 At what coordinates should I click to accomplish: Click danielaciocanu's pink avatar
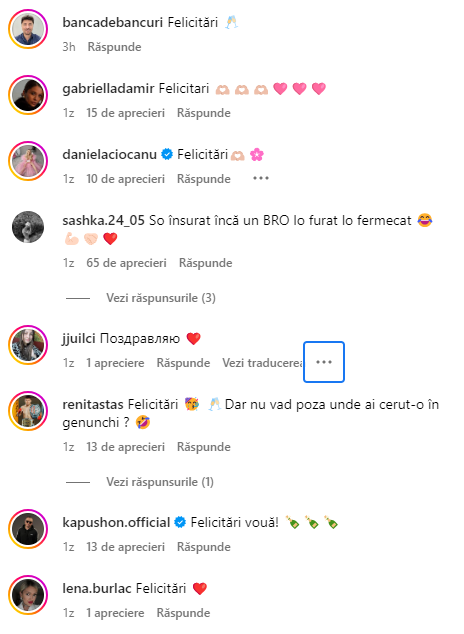(x=28, y=161)
